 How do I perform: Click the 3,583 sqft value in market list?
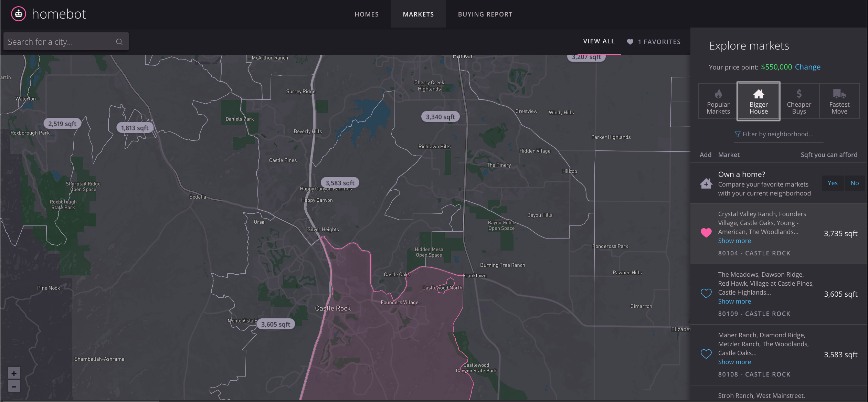point(840,355)
